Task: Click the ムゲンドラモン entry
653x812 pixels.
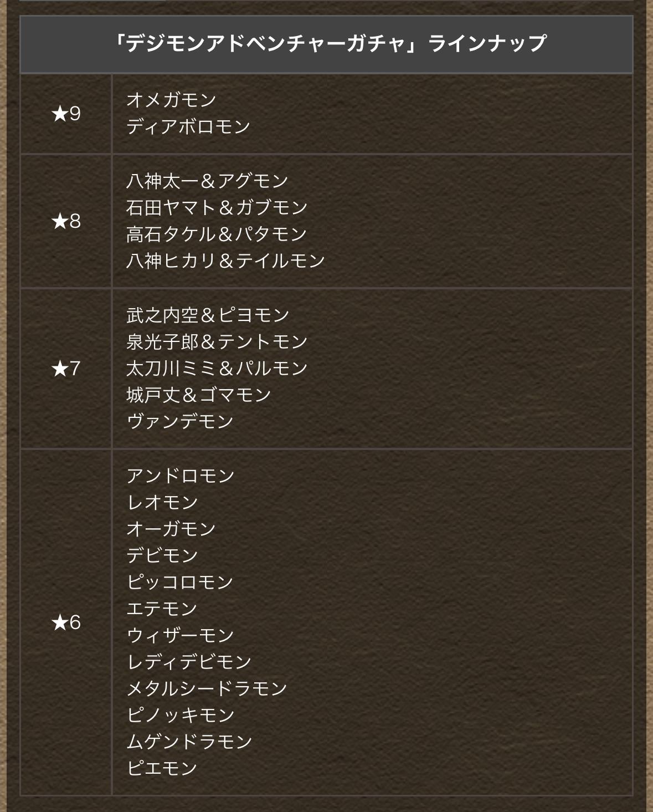Action: click(x=189, y=742)
